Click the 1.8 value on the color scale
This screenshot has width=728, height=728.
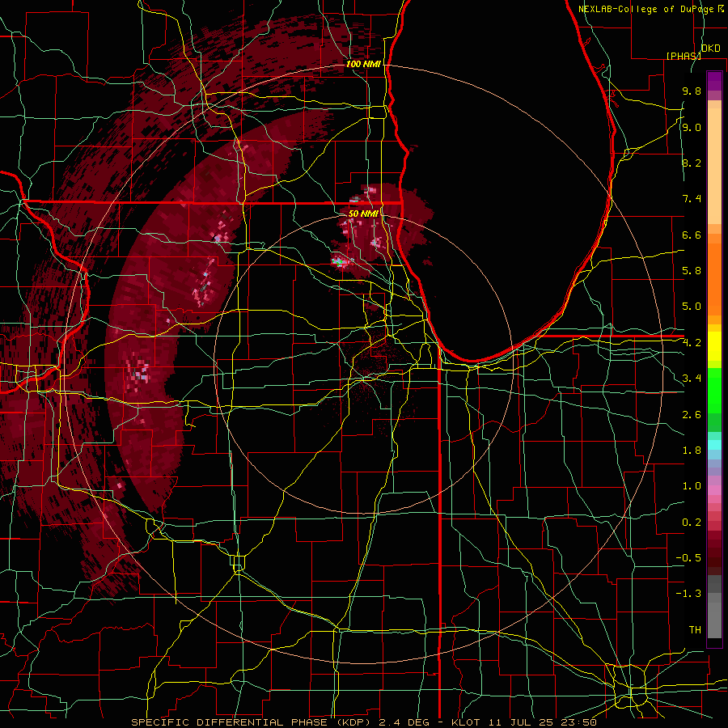692,451
